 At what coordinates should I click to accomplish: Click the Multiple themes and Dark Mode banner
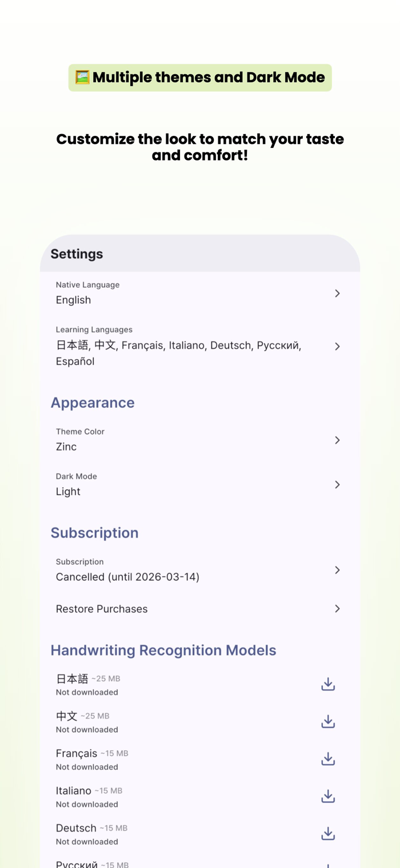tap(200, 78)
